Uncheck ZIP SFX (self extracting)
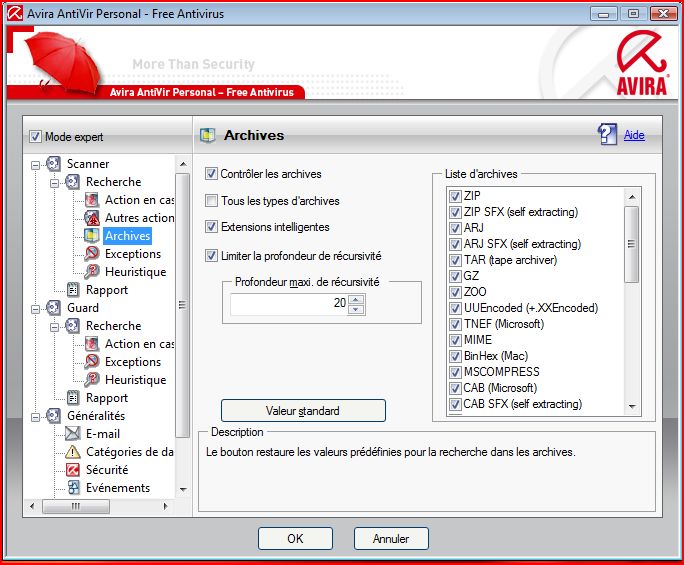 [x=455, y=212]
